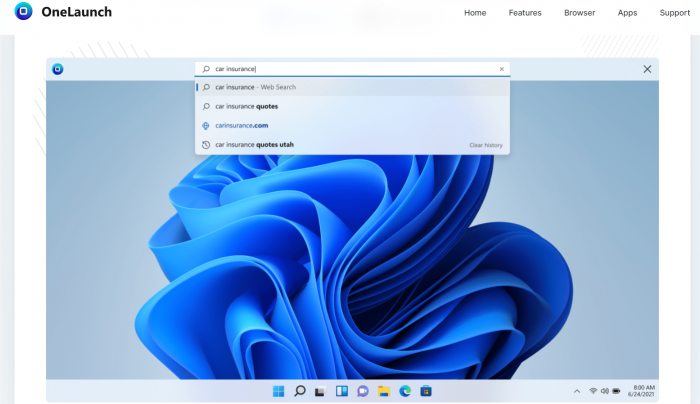Open File Explorer from the taskbar

point(384,392)
